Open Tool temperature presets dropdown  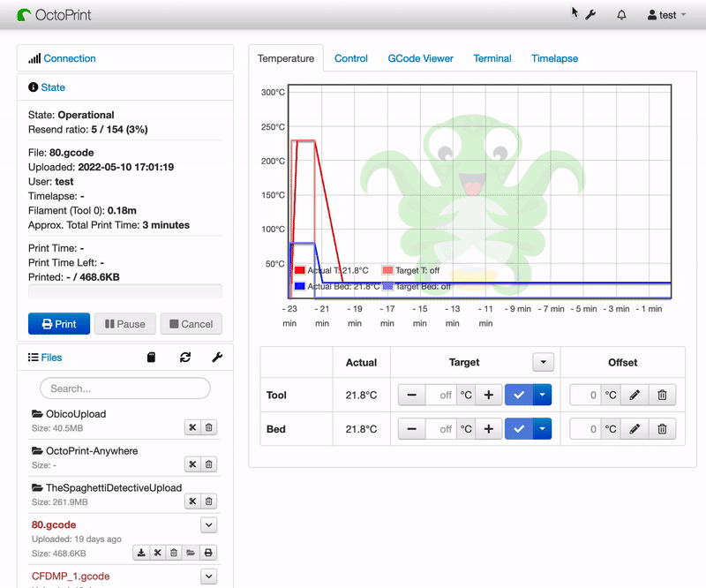coord(542,396)
